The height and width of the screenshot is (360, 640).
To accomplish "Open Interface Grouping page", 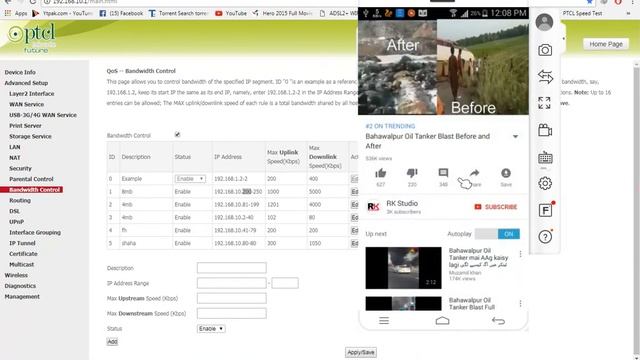I will click(35, 232).
